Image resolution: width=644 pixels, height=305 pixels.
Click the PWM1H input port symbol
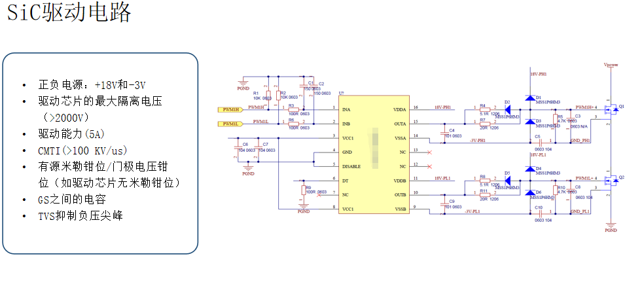point(230,109)
